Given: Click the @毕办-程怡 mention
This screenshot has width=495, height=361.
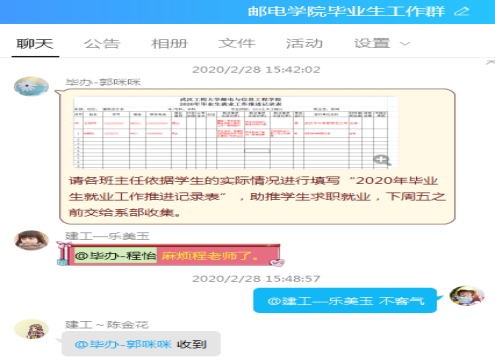Looking at the screenshot, I should [115, 256].
